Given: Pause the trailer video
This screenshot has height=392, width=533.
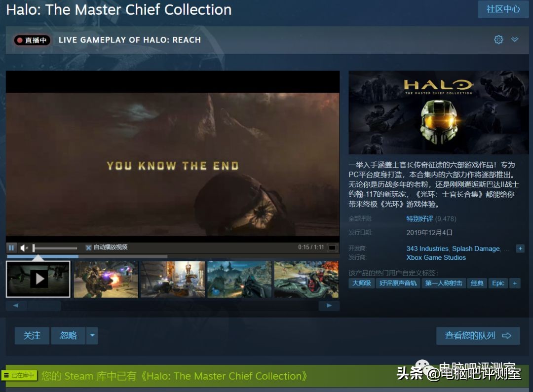Looking at the screenshot, I should click(11, 248).
